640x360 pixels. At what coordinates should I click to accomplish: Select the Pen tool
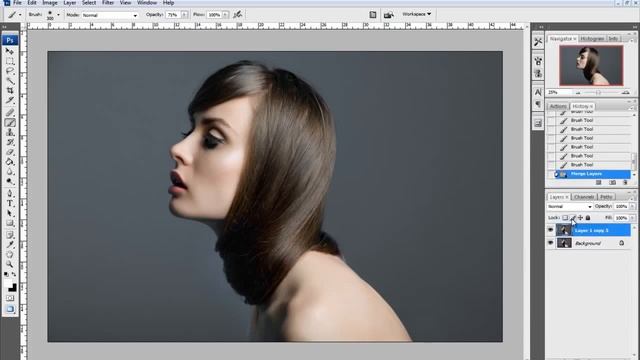click(10, 193)
